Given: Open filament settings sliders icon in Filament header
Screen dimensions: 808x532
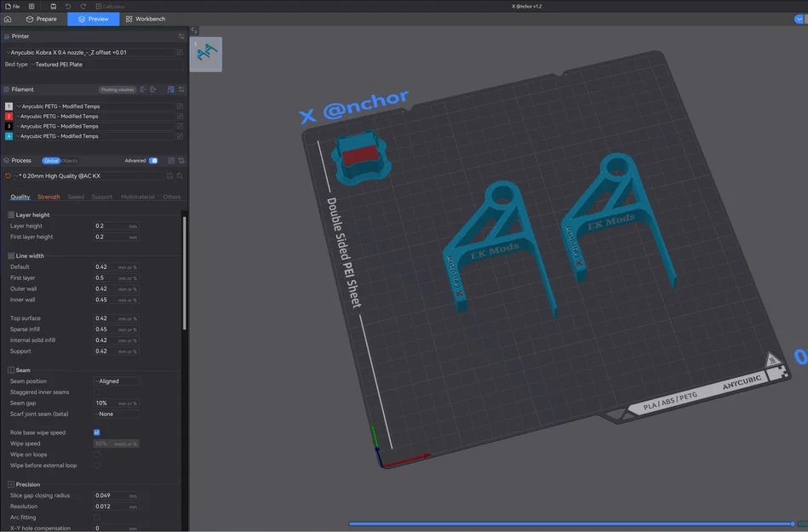Looking at the screenshot, I should click(181, 89).
